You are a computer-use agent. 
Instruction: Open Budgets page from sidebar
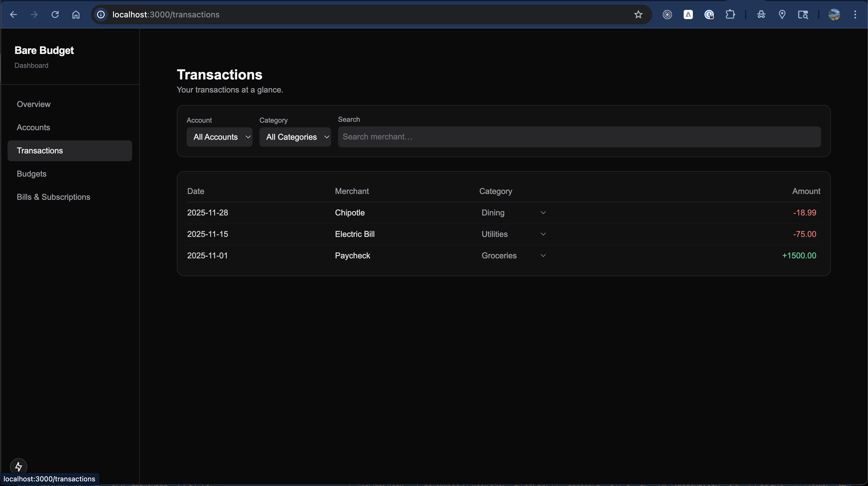pyautogui.click(x=32, y=174)
